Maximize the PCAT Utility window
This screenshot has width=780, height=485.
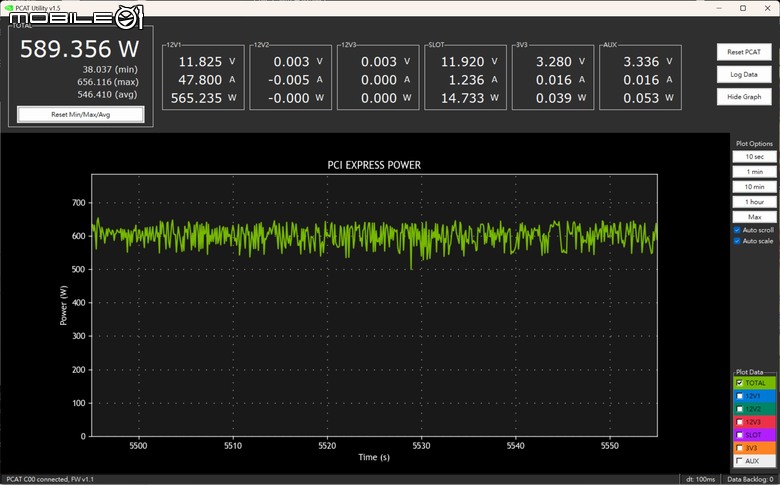click(743, 8)
